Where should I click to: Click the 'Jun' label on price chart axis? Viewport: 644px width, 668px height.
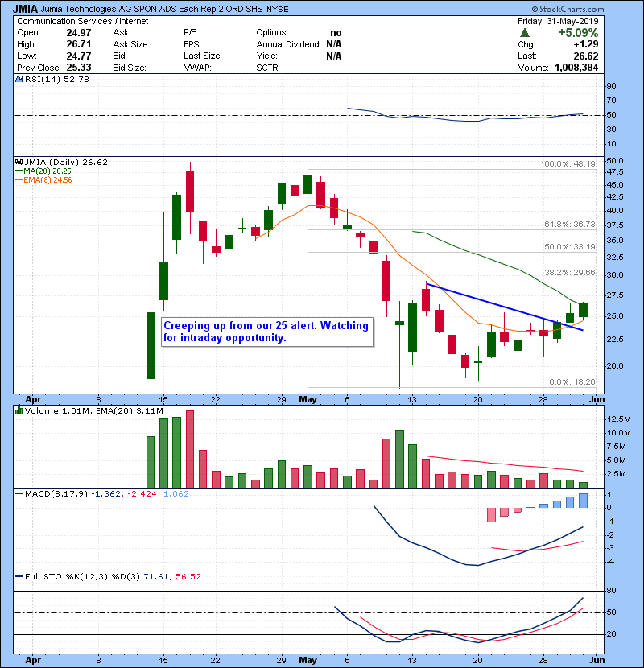[x=597, y=400]
